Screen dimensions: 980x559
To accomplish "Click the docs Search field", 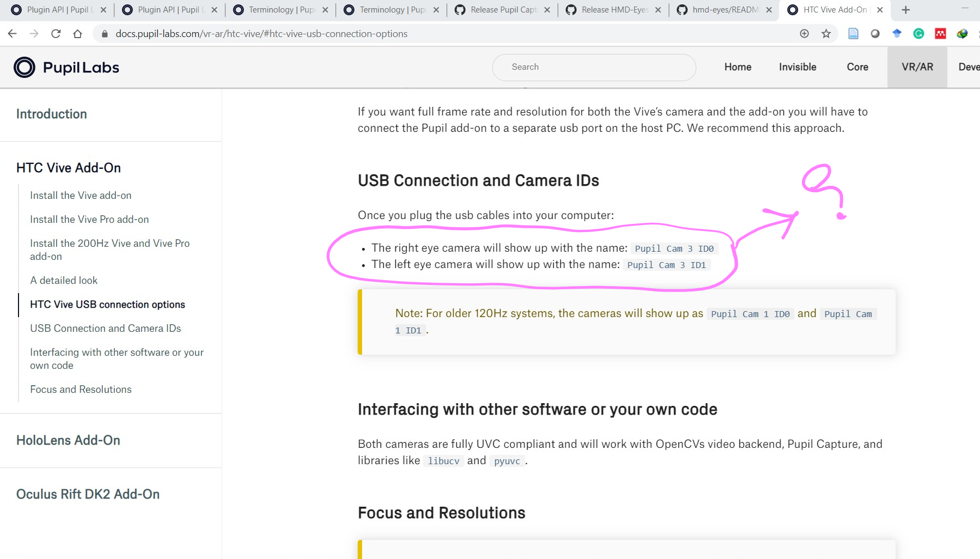I will [x=594, y=67].
